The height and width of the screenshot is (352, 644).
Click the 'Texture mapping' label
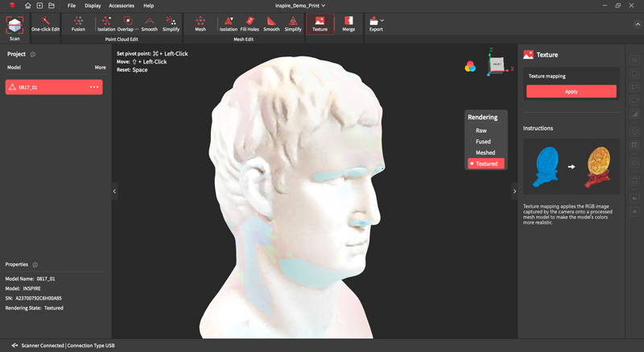(x=547, y=77)
